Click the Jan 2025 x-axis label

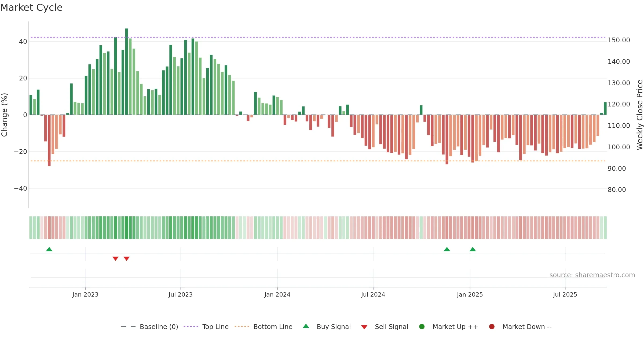point(470,294)
